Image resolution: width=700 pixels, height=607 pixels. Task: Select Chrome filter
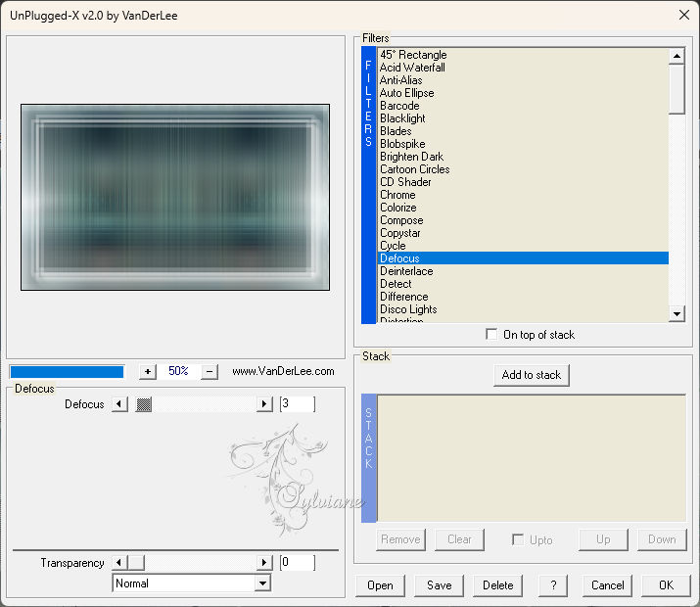click(x=523, y=195)
